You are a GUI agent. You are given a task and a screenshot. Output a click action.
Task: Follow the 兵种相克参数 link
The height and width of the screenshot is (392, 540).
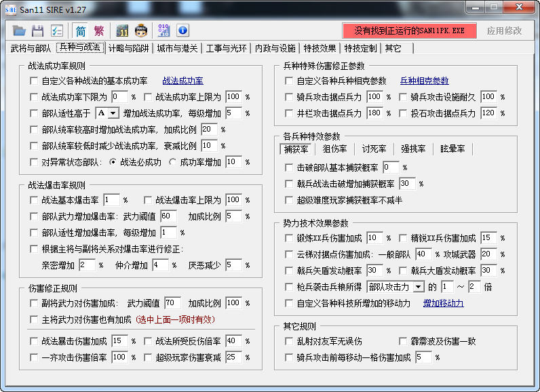(424, 81)
